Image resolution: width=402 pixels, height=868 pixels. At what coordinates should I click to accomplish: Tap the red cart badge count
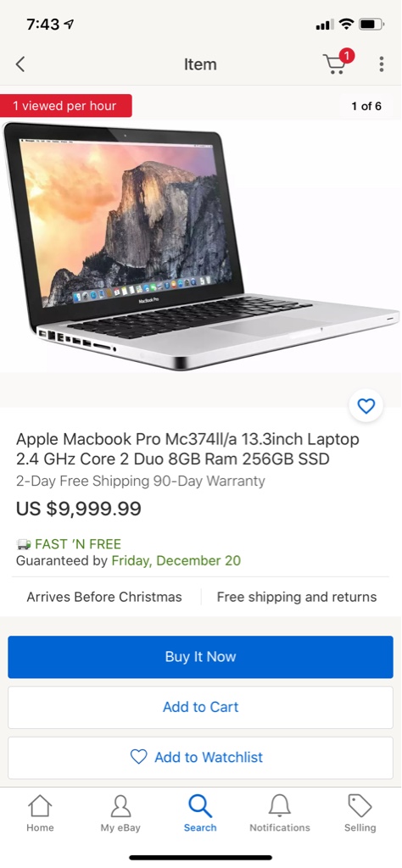click(x=347, y=55)
